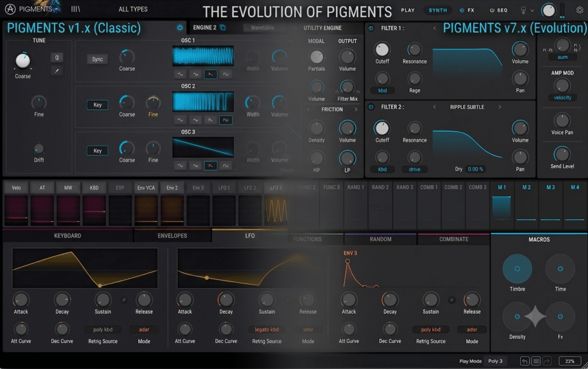
Task: Click the velocity amp mod button
Action: (562, 98)
